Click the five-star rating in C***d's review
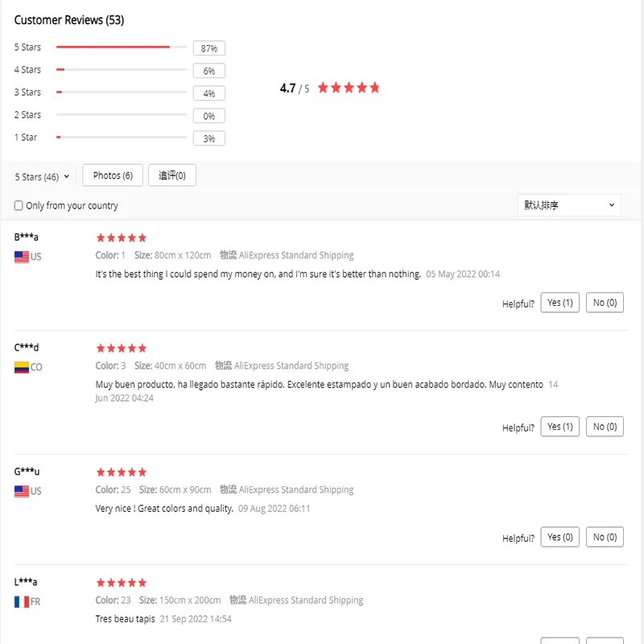 121,349
